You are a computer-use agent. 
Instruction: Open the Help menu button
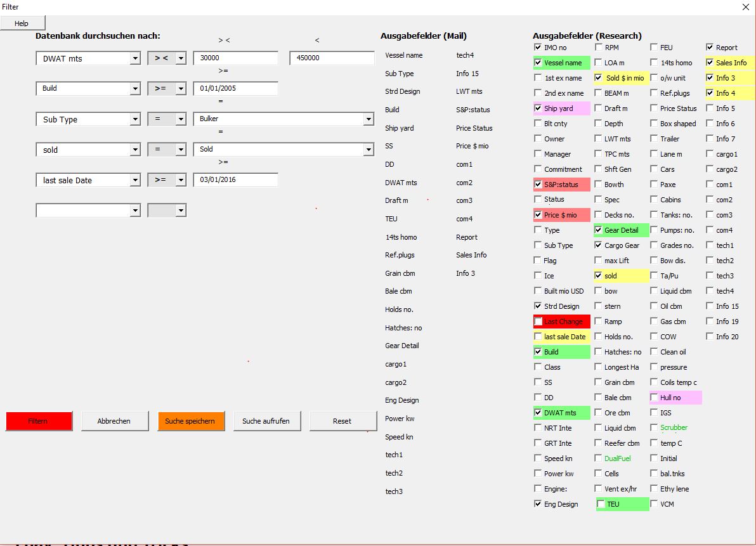click(x=22, y=23)
